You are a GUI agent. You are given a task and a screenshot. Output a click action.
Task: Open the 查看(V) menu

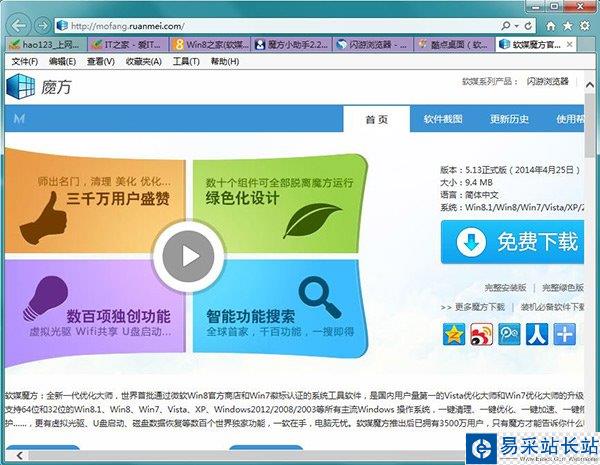tap(101, 61)
